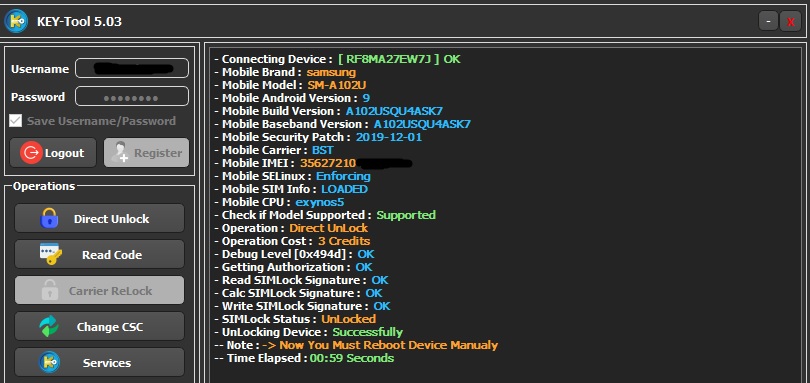Click the Read Code button
This screenshot has height=383, width=810.
(99, 254)
